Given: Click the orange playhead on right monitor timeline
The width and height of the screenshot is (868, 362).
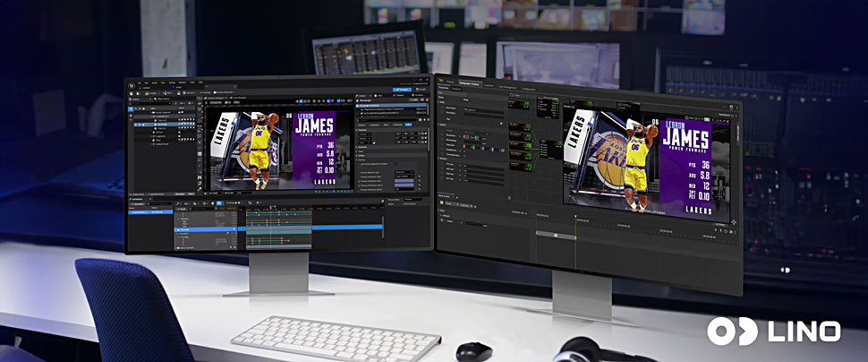Looking at the screenshot, I should point(574,218).
